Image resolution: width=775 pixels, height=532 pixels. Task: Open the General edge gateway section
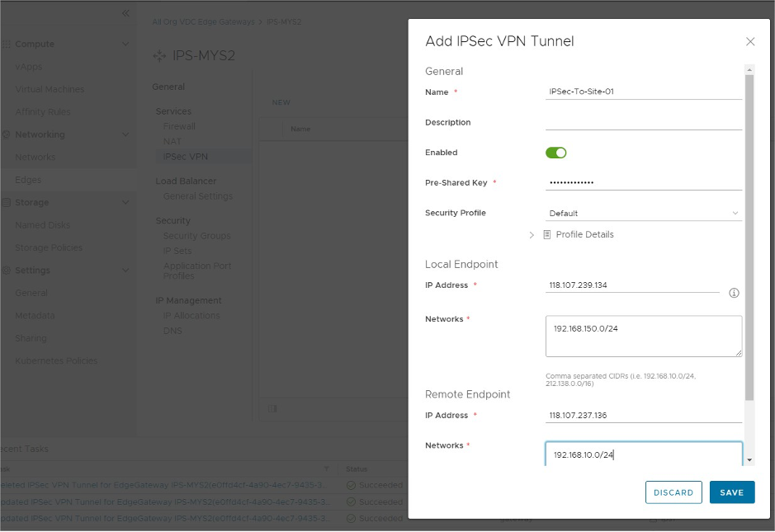click(x=168, y=87)
